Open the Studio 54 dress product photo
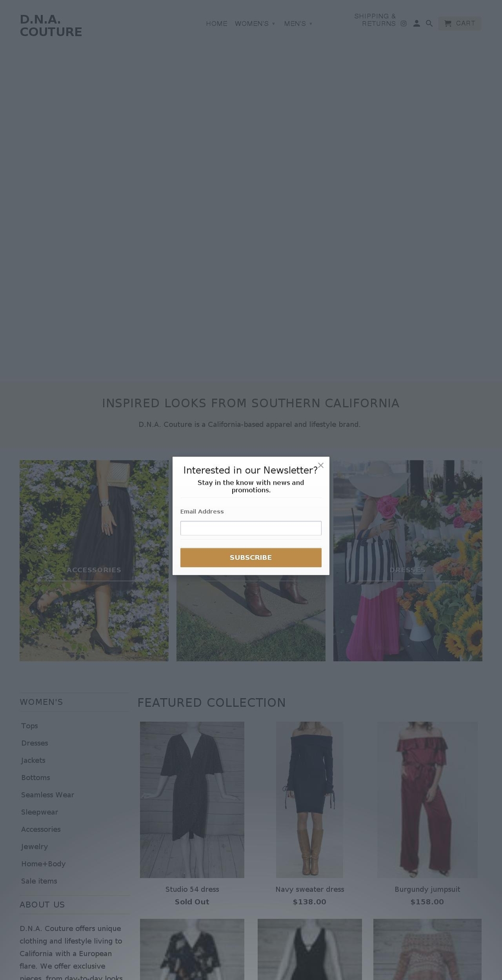Image resolution: width=502 pixels, height=980 pixels. tap(191, 800)
